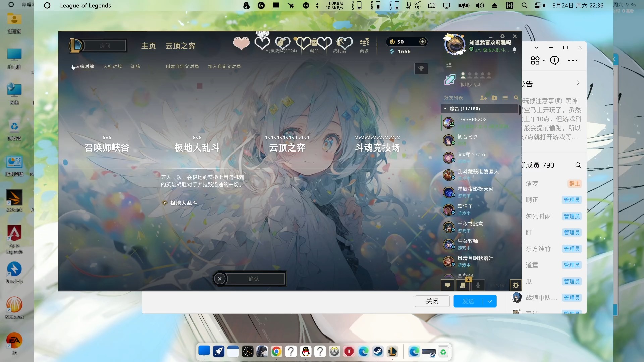Click the notification bell icon

[514, 50]
